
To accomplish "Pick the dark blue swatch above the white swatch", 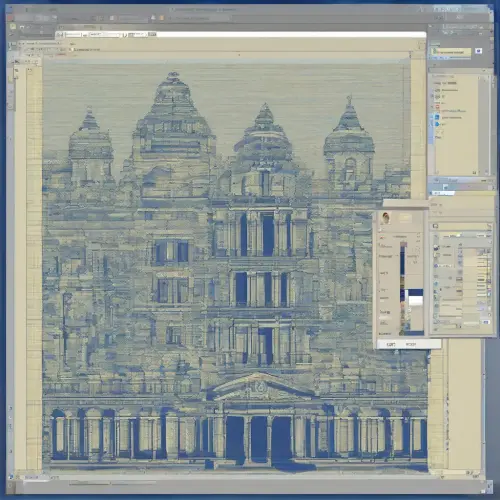I will pos(416,292).
